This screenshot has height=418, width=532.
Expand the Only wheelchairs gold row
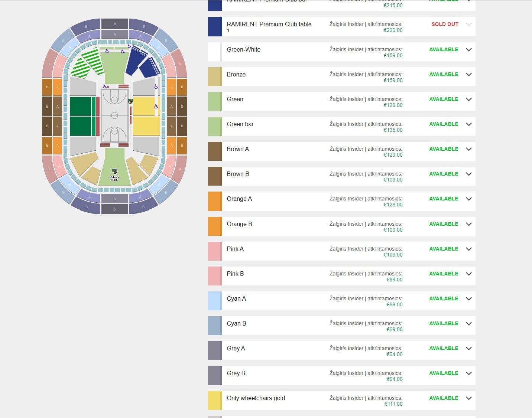click(x=468, y=398)
